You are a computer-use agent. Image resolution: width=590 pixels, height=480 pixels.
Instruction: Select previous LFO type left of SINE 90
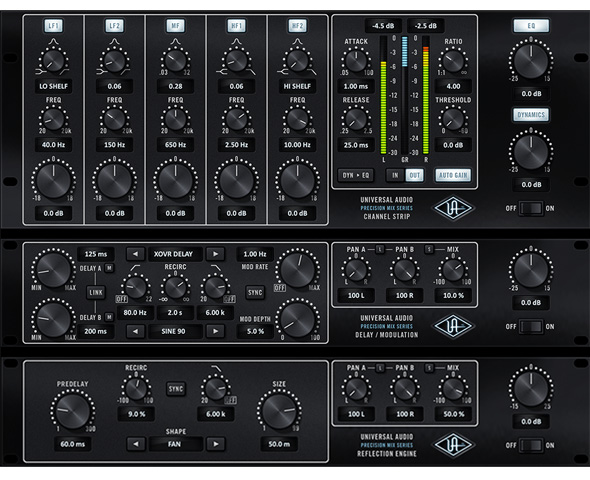[x=135, y=331]
